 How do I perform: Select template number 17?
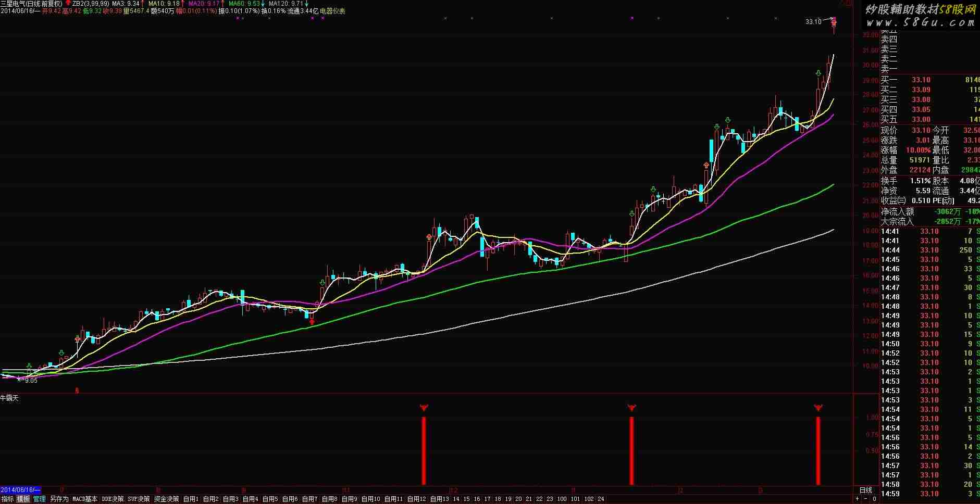point(488,499)
